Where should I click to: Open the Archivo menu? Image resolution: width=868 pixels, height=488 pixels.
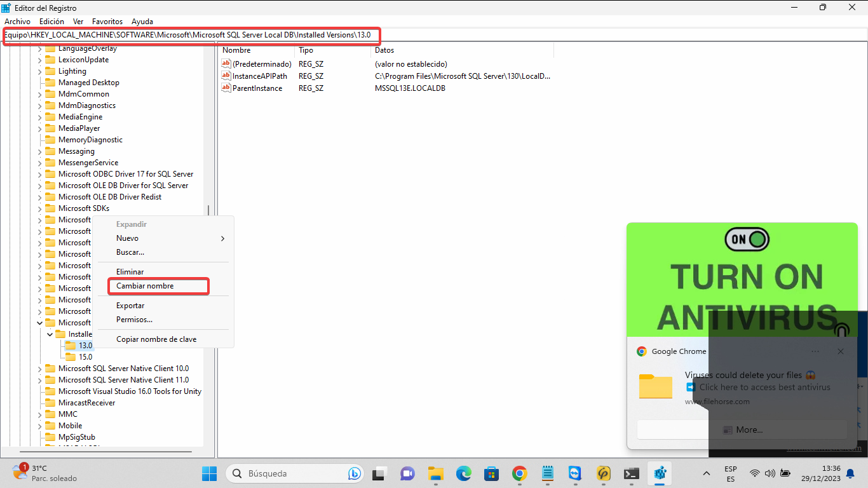coord(17,22)
